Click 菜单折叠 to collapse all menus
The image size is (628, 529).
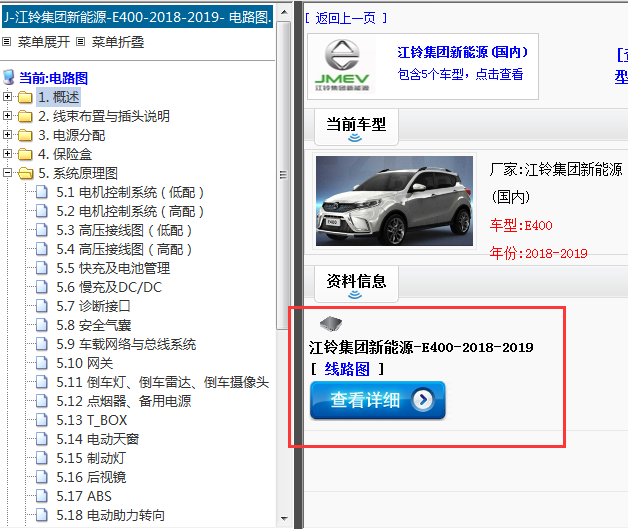pos(118,42)
